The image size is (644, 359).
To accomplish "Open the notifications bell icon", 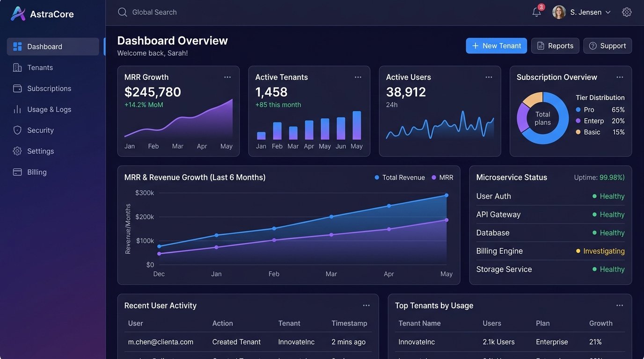I will (537, 12).
